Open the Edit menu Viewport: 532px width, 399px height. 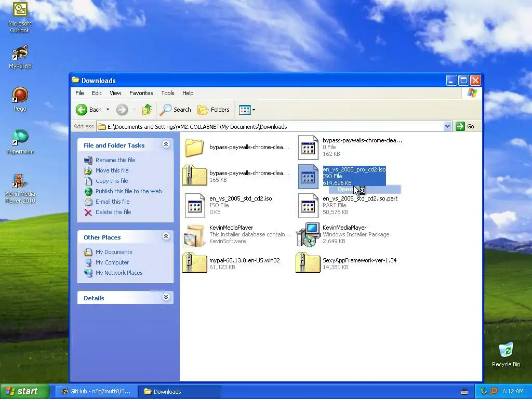[97, 93]
